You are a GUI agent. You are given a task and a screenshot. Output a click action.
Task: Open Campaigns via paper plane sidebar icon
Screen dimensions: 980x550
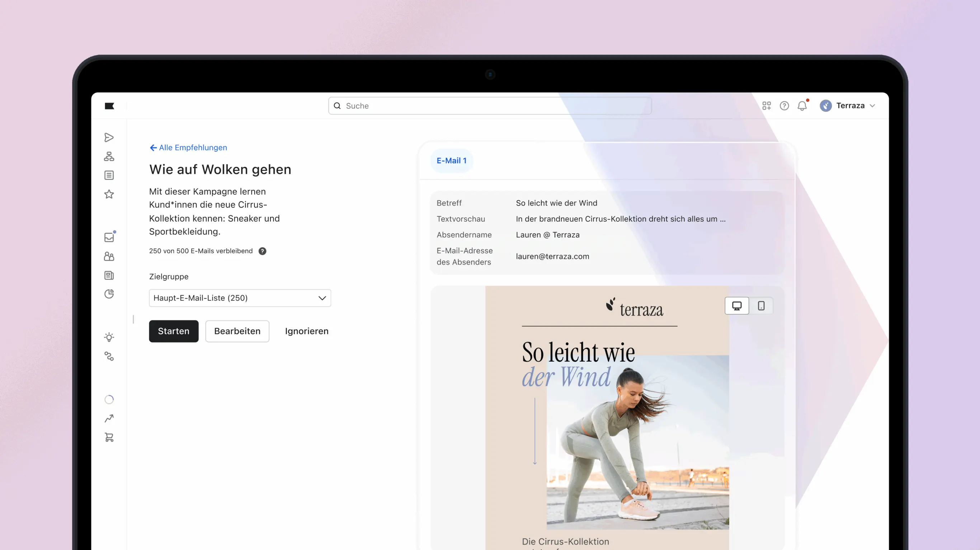pyautogui.click(x=109, y=137)
